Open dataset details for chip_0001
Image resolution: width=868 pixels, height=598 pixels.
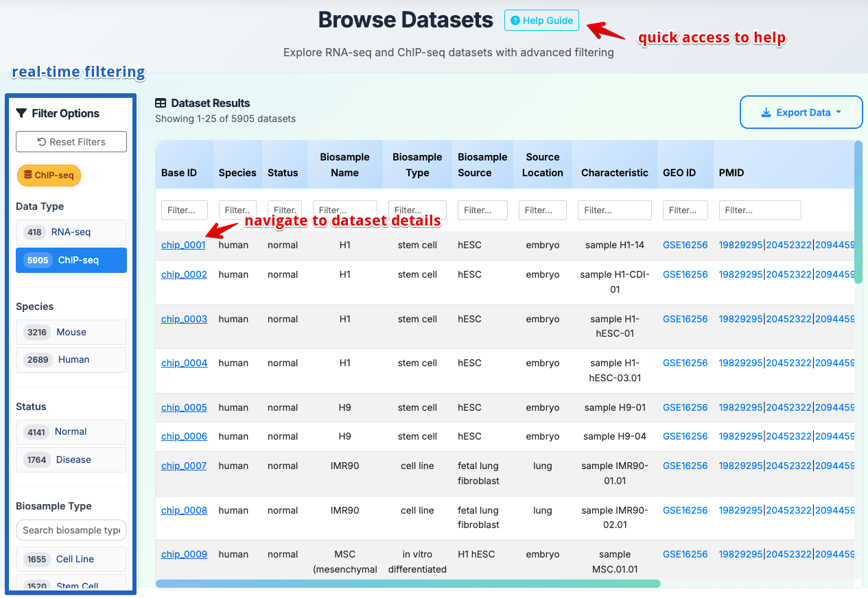(183, 245)
